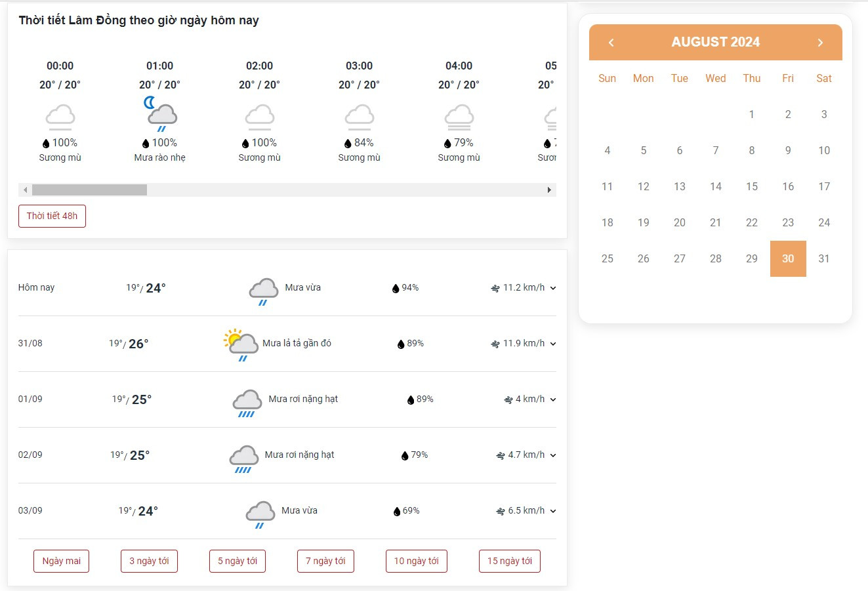Image resolution: width=868 pixels, height=591 pixels.
Task: Click the humidity drop icon beside 94%
Action: click(x=396, y=289)
